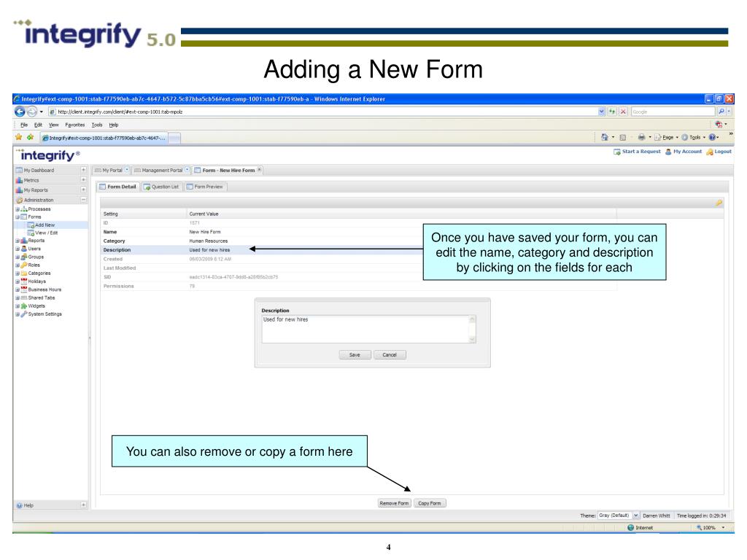The height and width of the screenshot is (560, 747).
Task: Open the address bar history dropdown
Action: 601,112
